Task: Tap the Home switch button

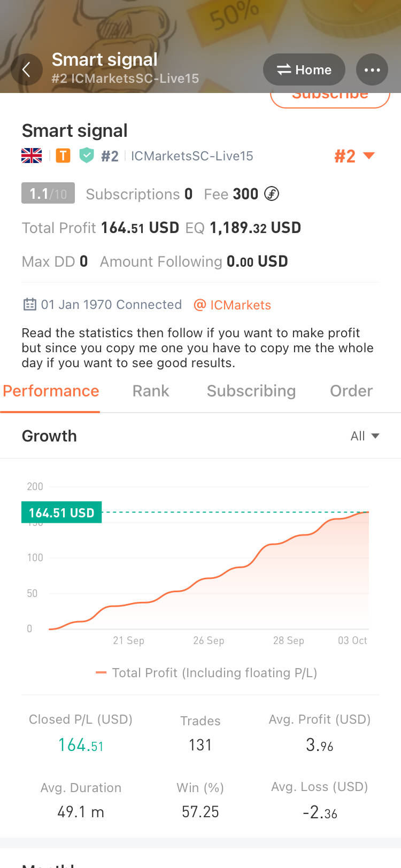Action: (x=304, y=69)
